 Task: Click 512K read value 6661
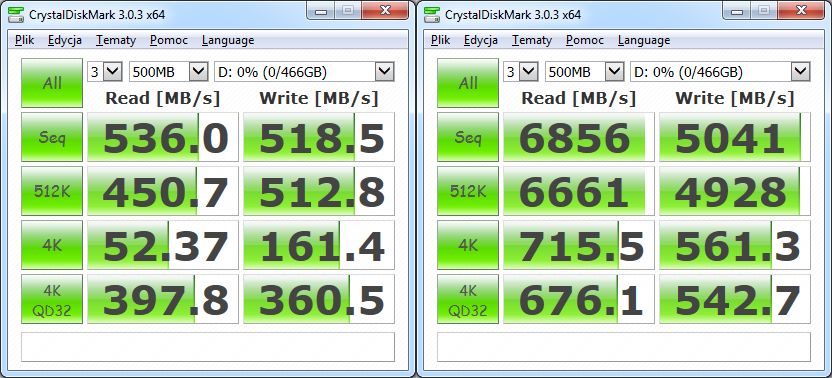[x=579, y=191]
